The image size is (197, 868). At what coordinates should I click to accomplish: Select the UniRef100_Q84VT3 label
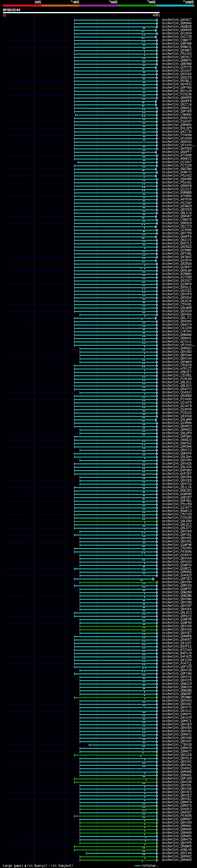[176, 389]
